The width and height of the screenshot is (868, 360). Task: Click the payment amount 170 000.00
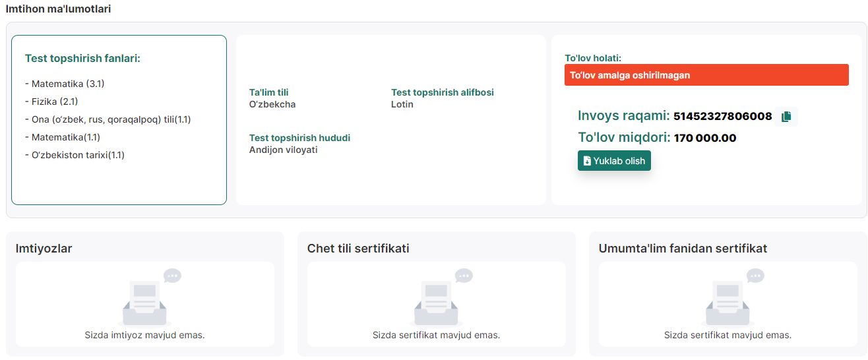coord(705,138)
